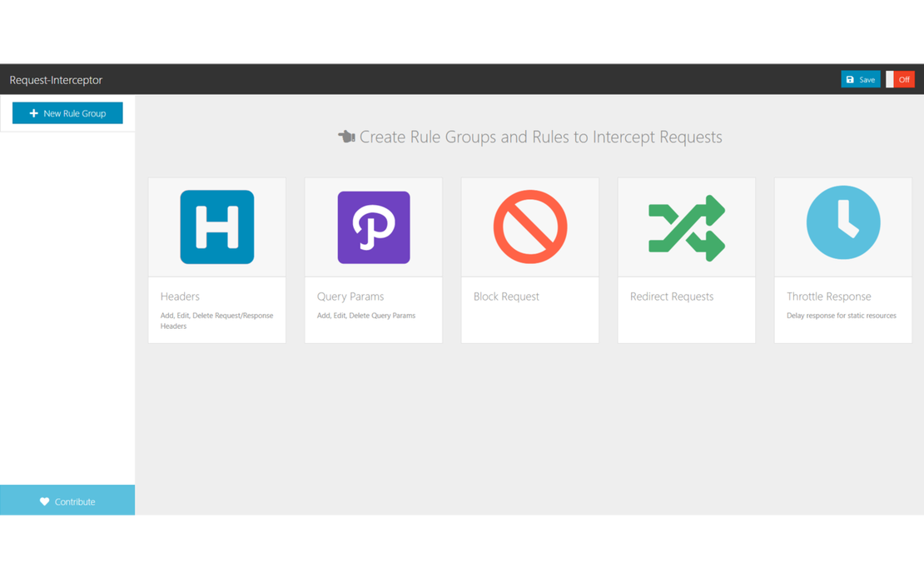Click the heart icon on Contribute
This screenshot has height=578, width=924.
click(44, 501)
